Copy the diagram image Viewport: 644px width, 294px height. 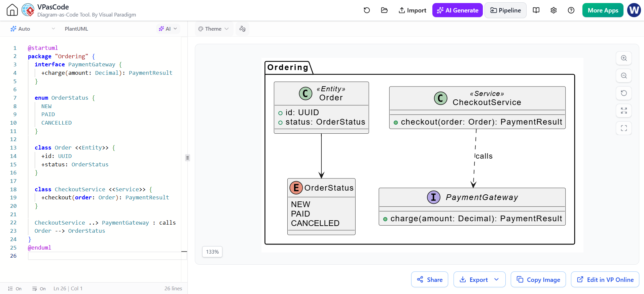(x=538, y=280)
